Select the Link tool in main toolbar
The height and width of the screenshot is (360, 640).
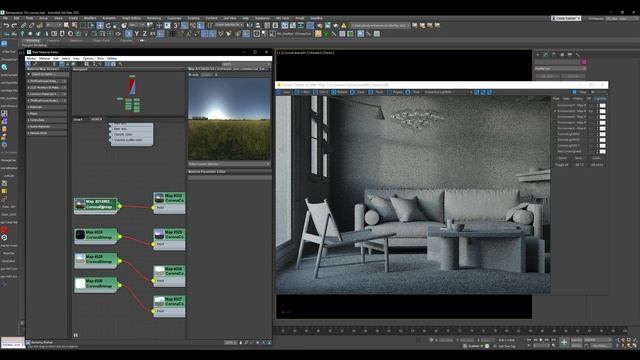pyautogui.click(x=24, y=25)
